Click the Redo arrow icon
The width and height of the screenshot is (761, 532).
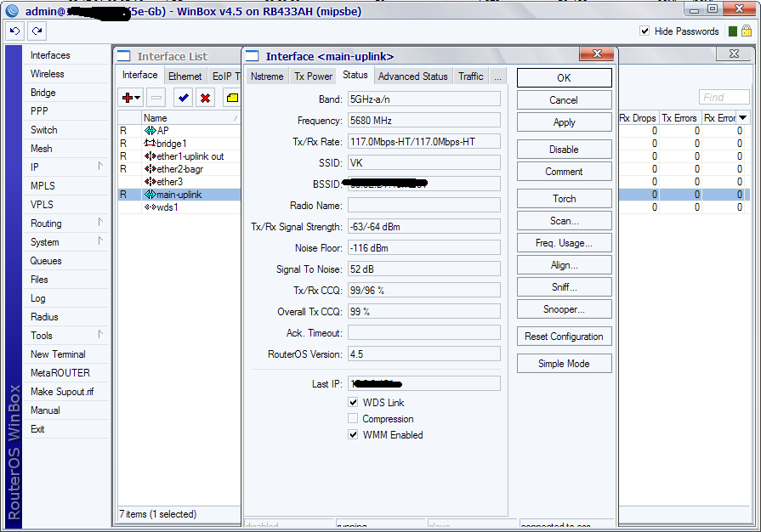tap(37, 31)
